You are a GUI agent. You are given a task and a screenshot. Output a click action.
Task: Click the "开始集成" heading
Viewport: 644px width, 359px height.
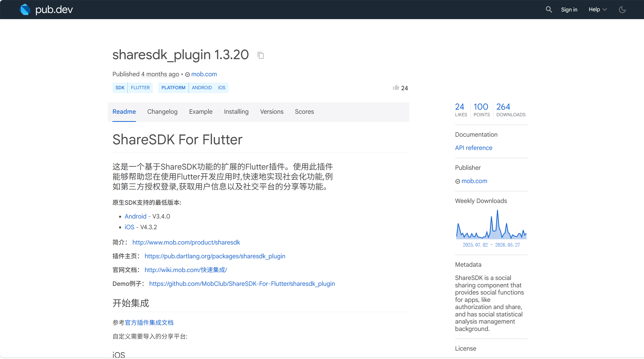point(131,303)
